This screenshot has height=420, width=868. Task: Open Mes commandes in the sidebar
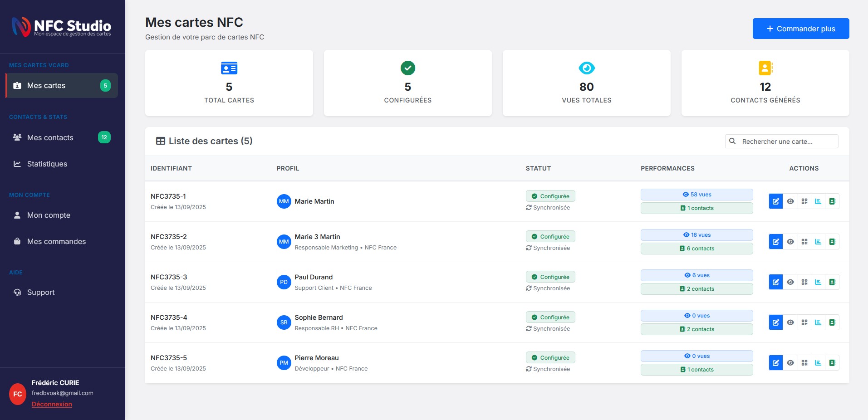(56, 241)
